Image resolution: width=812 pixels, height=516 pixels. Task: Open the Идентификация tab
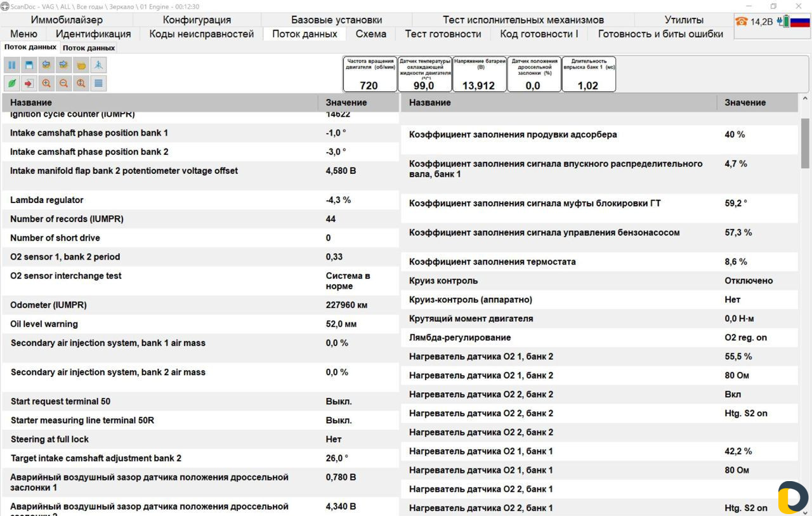tap(93, 34)
